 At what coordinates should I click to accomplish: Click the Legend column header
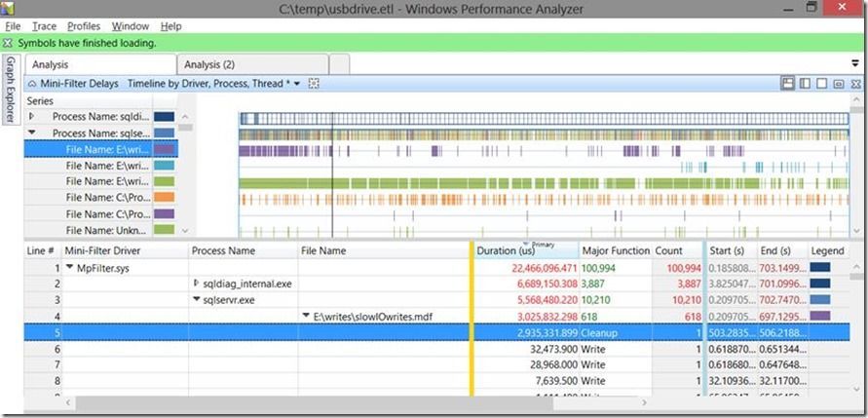tap(828, 250)
